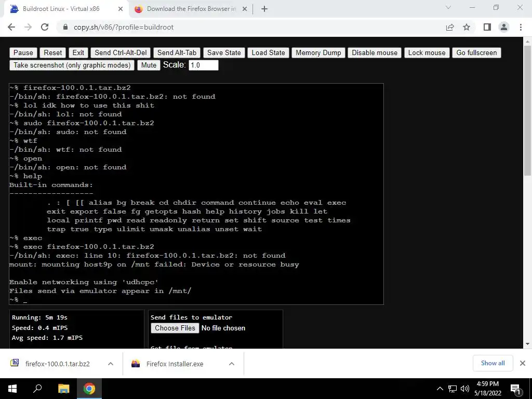Switch to the Buildroot Linux - Virtual x86 tab
This screenshot has height=399, width=532.
tap(66, 9)
